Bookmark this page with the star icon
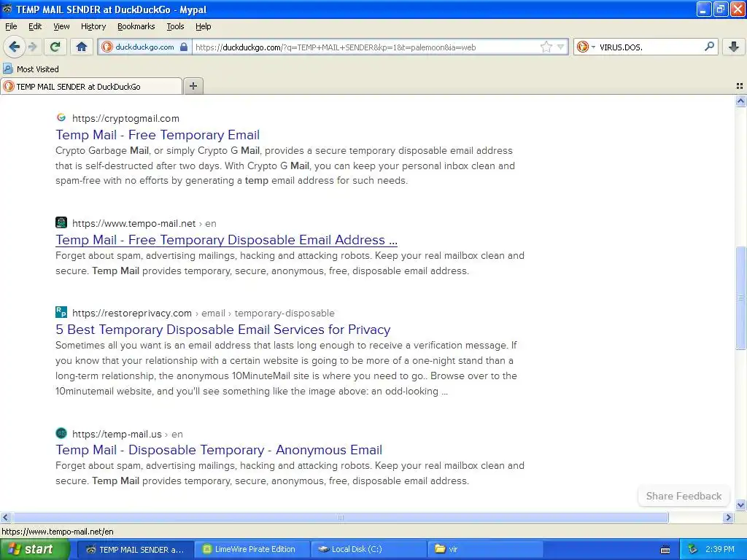Screen dimensions: 747x560 tap(546, 47)
